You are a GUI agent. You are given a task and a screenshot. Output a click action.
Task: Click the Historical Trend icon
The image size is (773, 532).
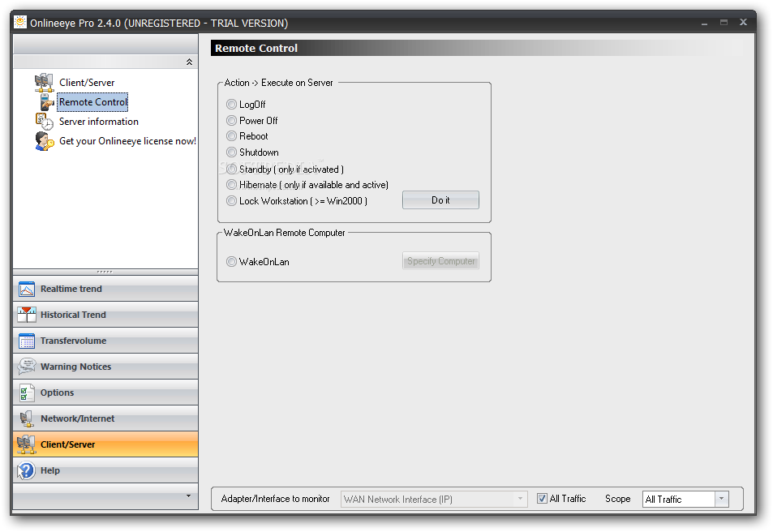[x=27, y=315]
